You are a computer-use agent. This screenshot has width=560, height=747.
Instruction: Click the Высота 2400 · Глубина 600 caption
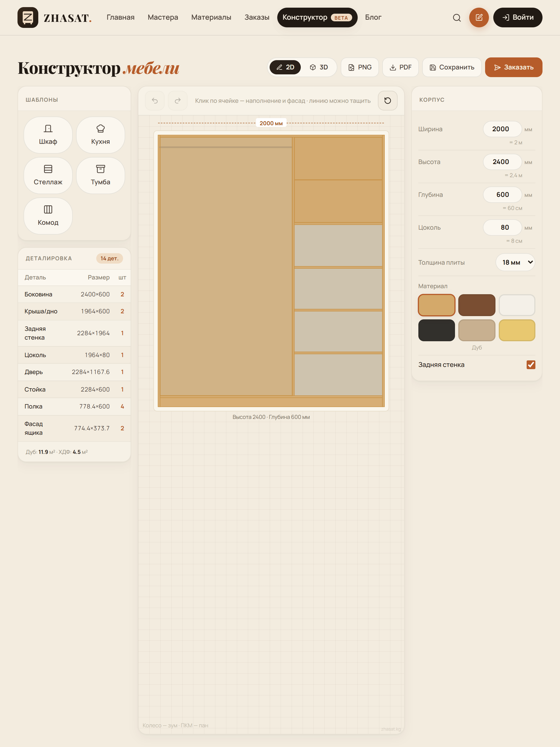(271, 417)
